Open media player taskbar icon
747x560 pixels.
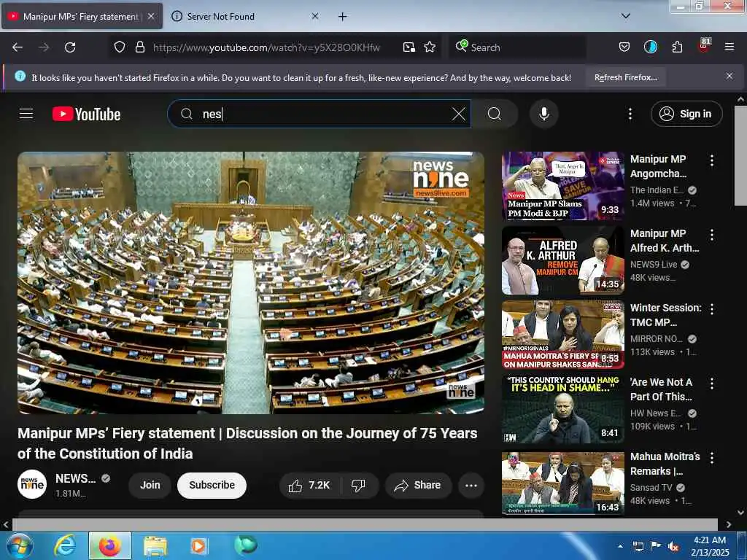[x=198, y=545]
